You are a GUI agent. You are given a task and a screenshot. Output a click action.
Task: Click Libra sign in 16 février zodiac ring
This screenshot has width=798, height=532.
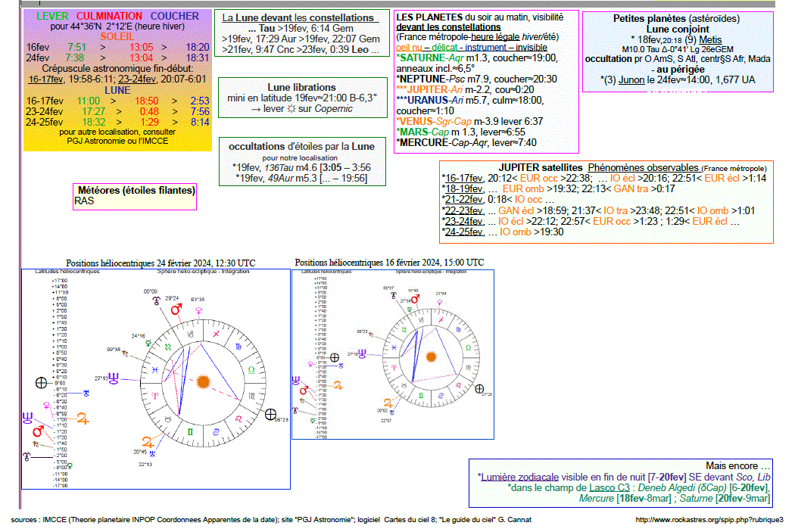coord(468,348)
